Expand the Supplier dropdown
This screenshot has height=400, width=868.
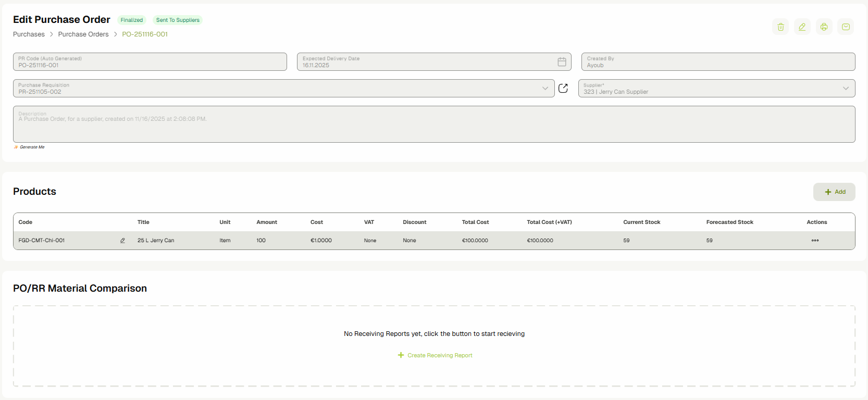[846, 88]
